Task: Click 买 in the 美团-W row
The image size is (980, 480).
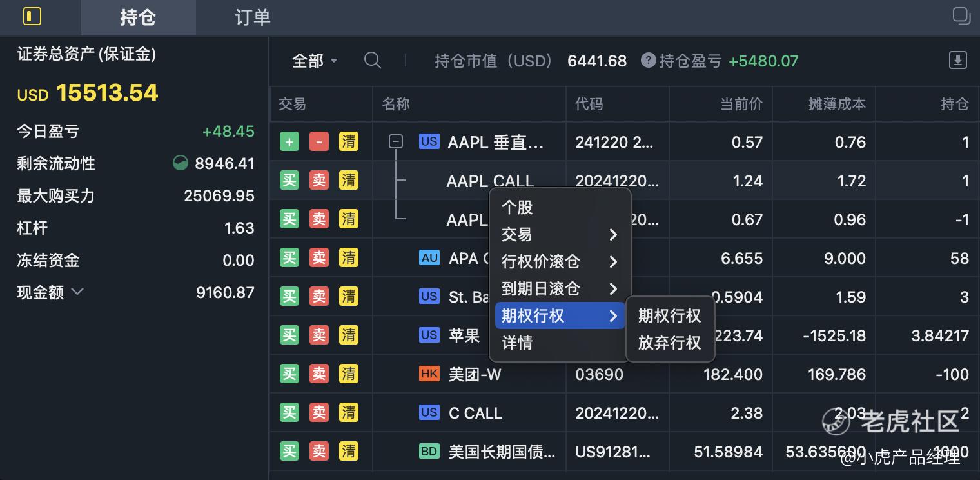Action: pyautogui.click(x=289, y=374)
